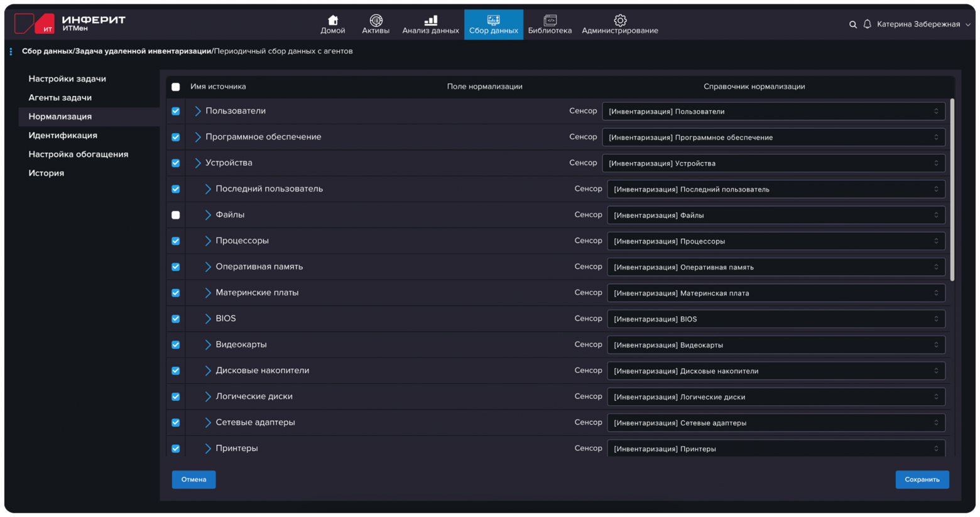This screenshot has height=517, width=980.
Task: Click the Отмена button
Action: click(193, 479)
